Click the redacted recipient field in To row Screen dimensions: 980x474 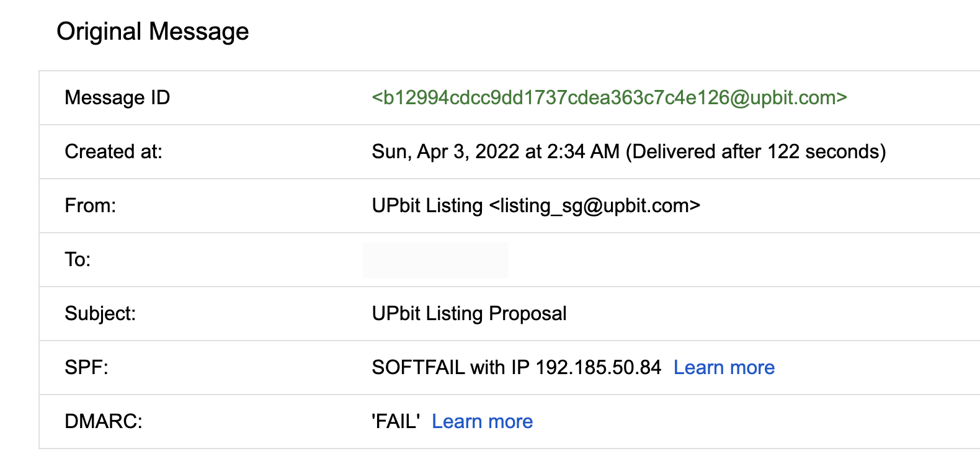coord(435,260)
